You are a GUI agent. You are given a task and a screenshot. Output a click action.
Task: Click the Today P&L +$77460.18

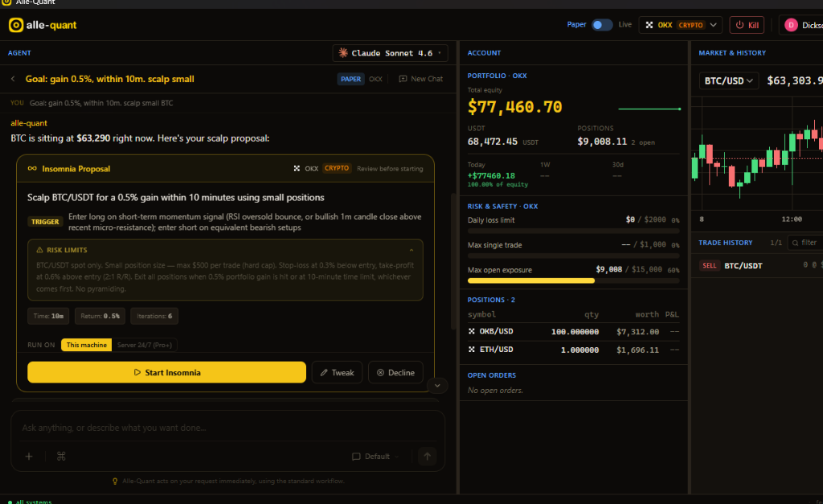pyautogui.click(x=491, y=176)
